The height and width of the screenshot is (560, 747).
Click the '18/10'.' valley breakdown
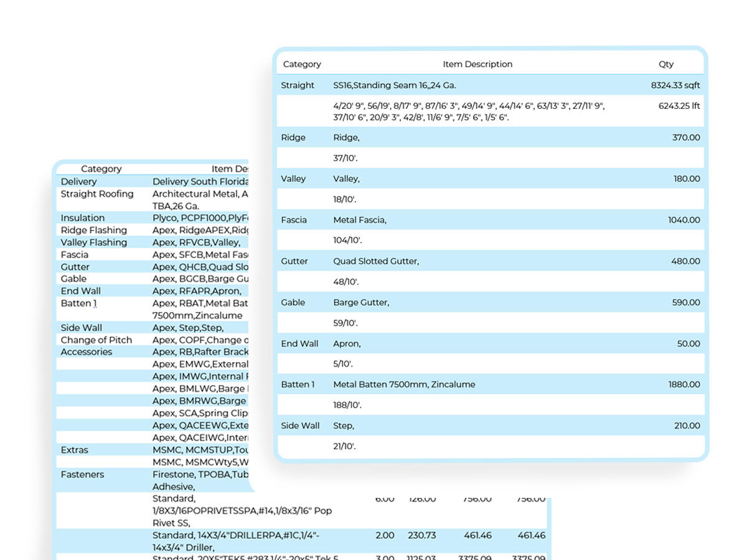(345, 200)
